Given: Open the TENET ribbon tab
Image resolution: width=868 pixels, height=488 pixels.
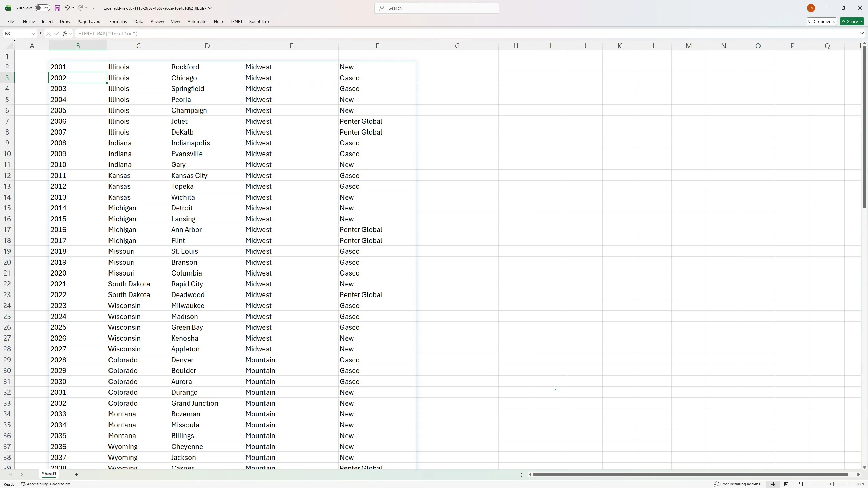Looking at the screenshot, I should click(236, 21).
